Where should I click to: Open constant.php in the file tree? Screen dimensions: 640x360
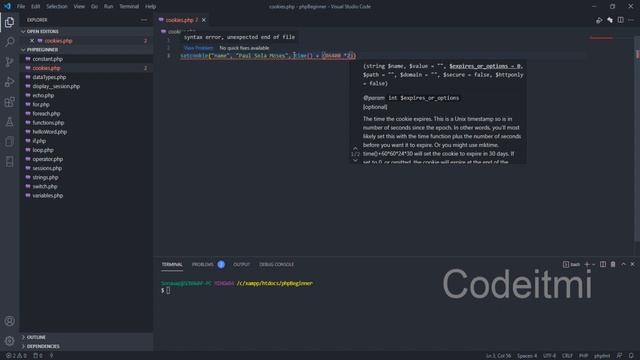47,59
